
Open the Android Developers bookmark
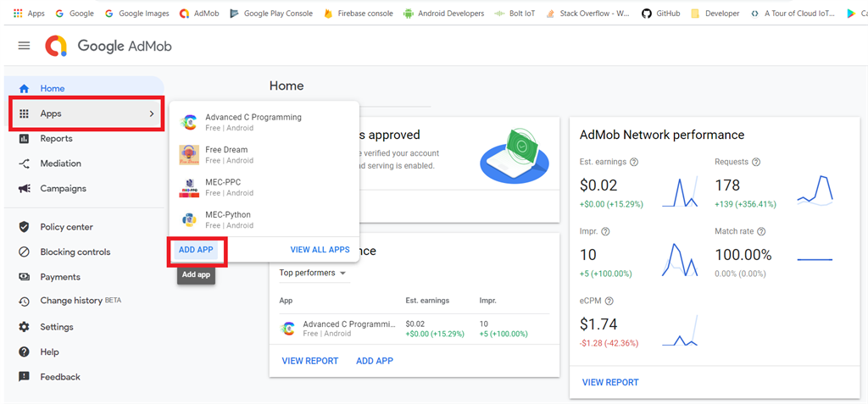tap(444, 14)
